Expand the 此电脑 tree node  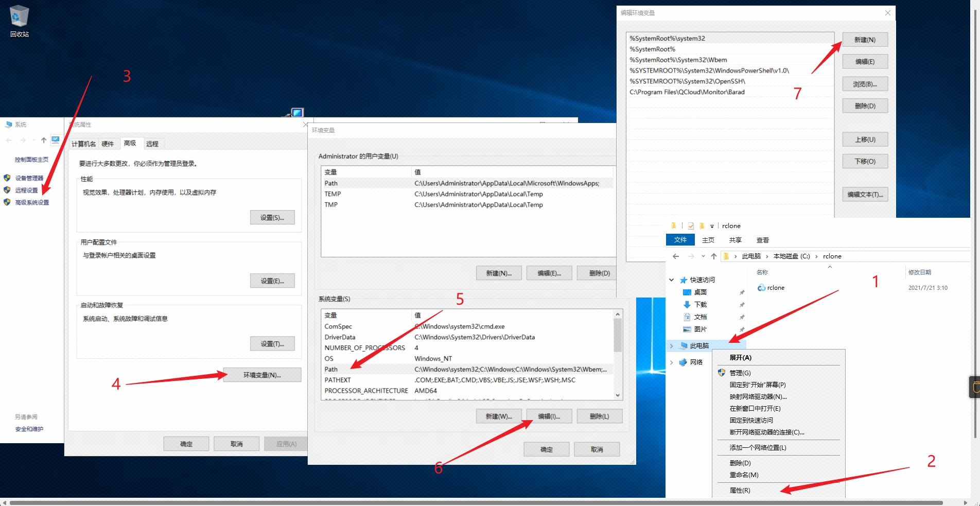[x=671, y=346]
